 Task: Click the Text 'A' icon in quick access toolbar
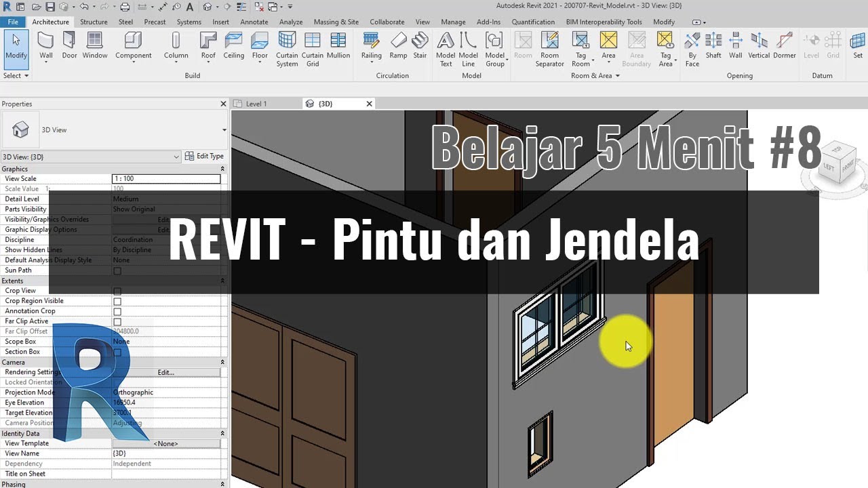189,7
